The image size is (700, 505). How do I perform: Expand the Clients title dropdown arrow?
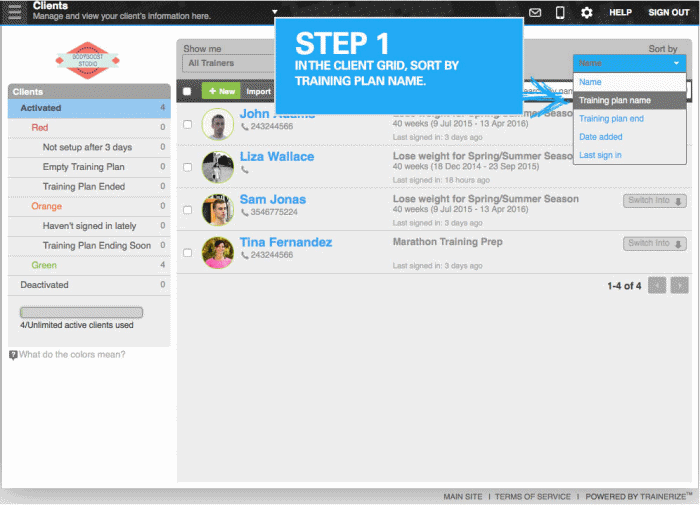275,12
